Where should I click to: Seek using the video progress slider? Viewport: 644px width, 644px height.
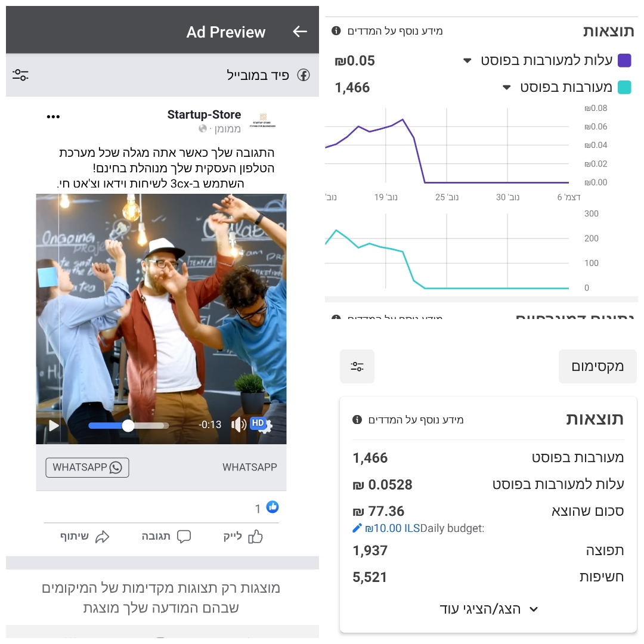[129, 426]
